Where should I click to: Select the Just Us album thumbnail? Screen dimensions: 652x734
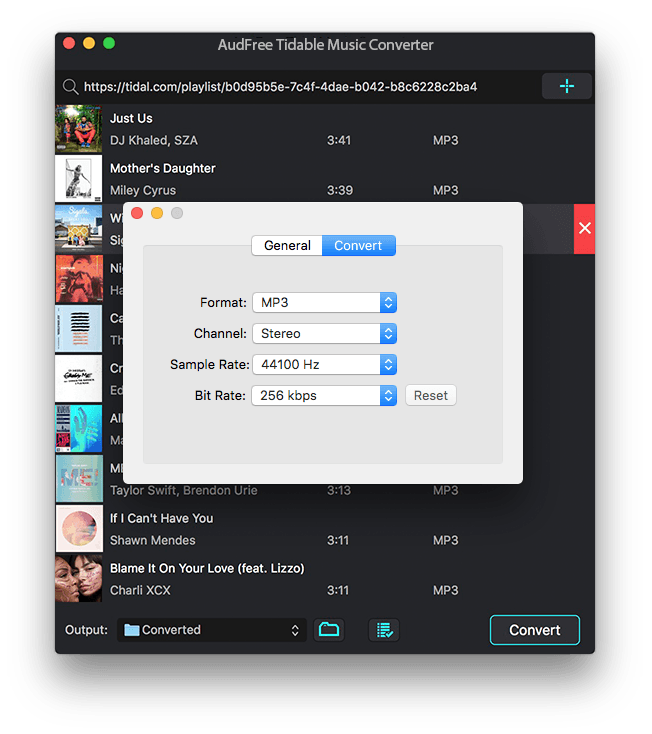(79, 129)
